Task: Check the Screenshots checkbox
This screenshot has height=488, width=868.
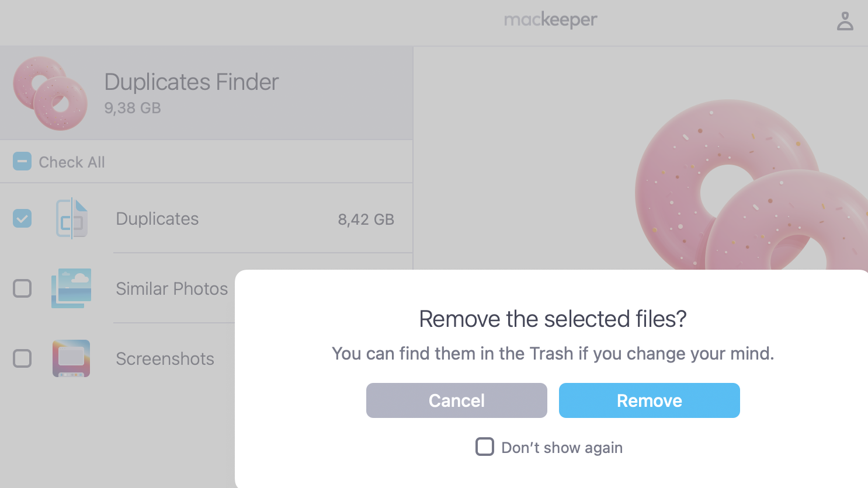Action: pyautogui.click(x=22, y=358)
